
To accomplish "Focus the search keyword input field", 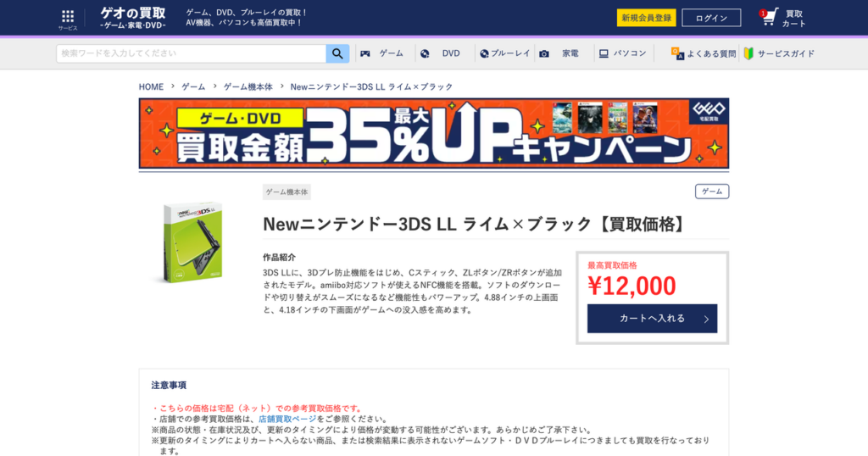I will click(x=191, y=53).
